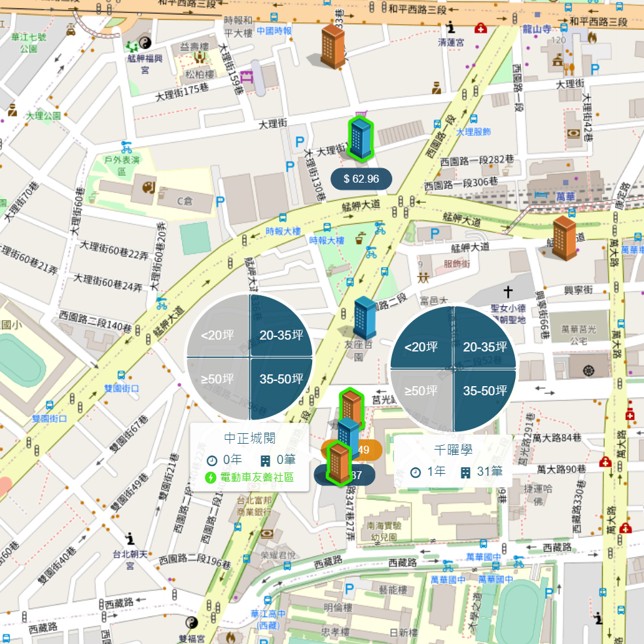The height and width of the screenshot is (644, 644).
Task: Click the 萬華 station label
Action: click(x=565, y=197)
